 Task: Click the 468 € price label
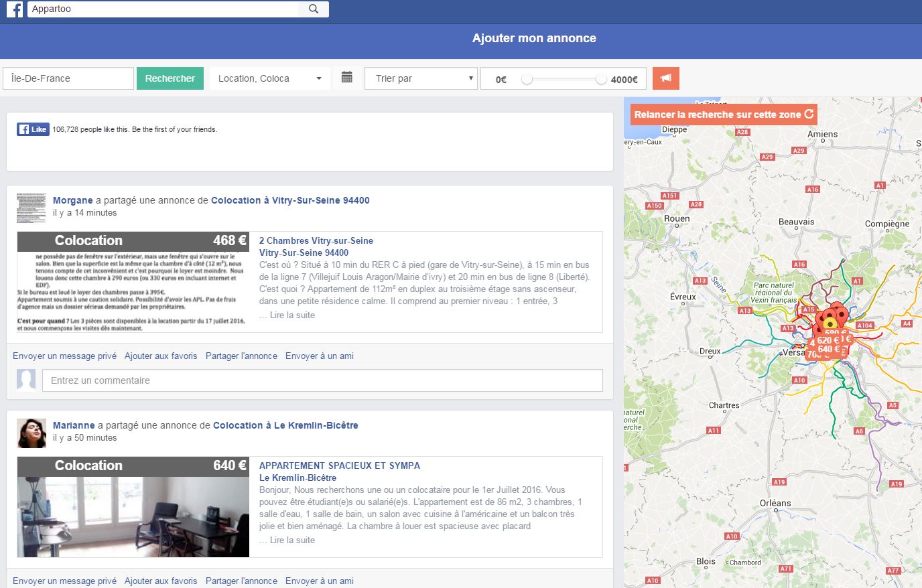(230, 240)
